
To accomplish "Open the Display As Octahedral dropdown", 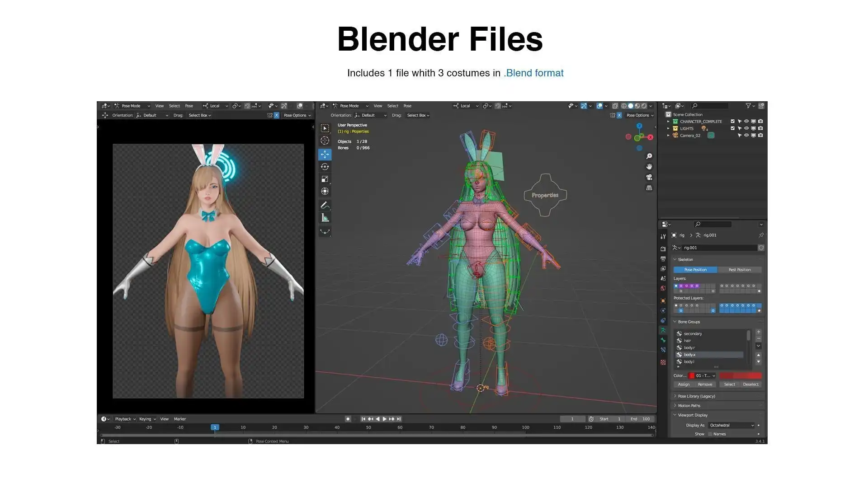I will [x=731, y=425].
